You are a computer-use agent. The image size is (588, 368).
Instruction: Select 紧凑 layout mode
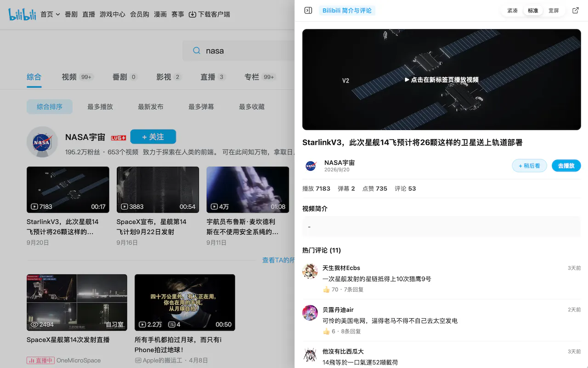click(x=513, y=11)
